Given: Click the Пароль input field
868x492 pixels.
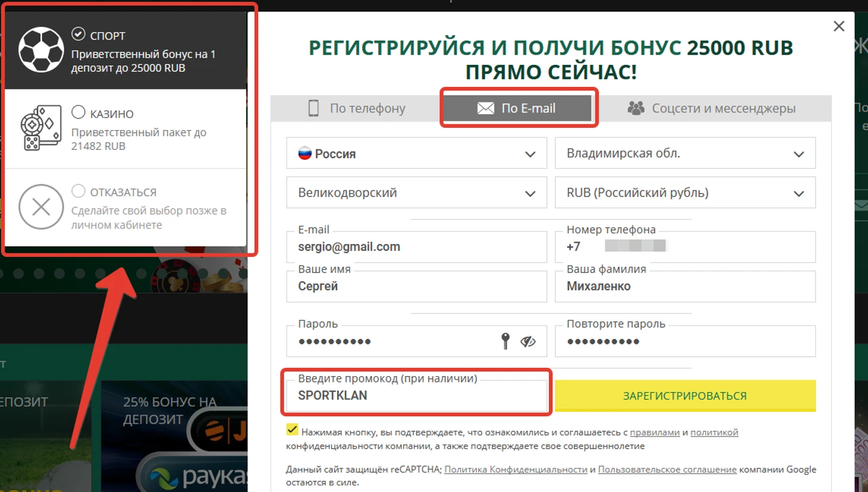Looking at the screenshot, I should (x=417, y=341).
